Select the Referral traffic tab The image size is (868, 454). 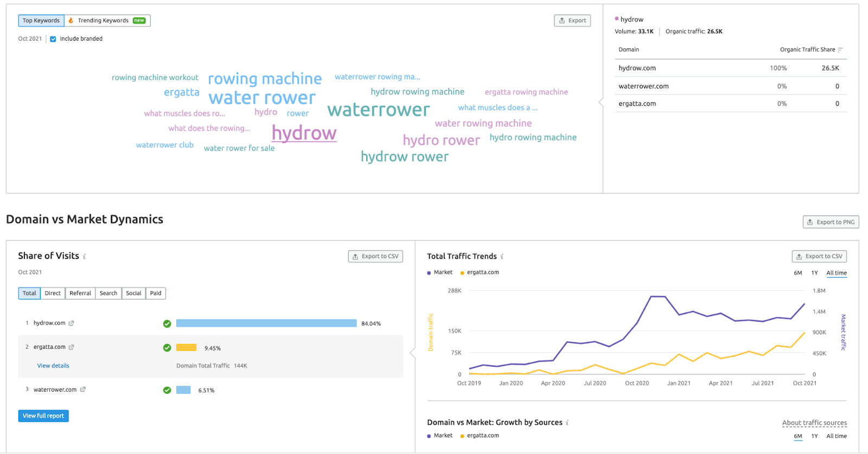(80, 293)
